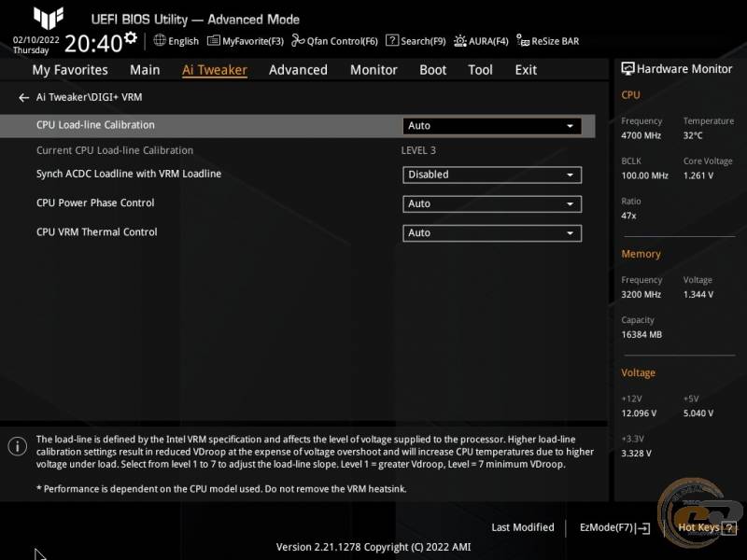Click the +12V value 12.096 V
Screen dimensions: 747x560
point(639,413)
